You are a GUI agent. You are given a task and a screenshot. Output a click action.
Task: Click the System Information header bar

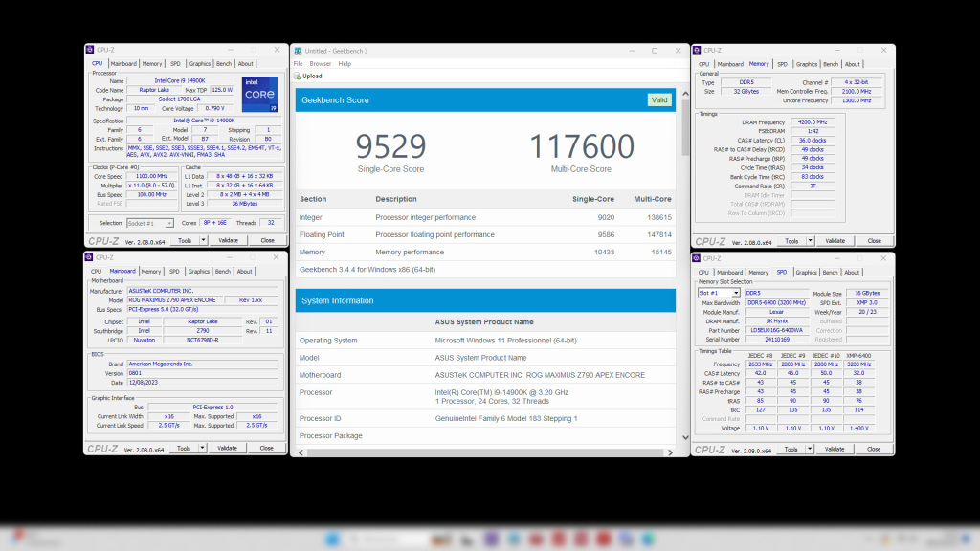tap(485, 300)
